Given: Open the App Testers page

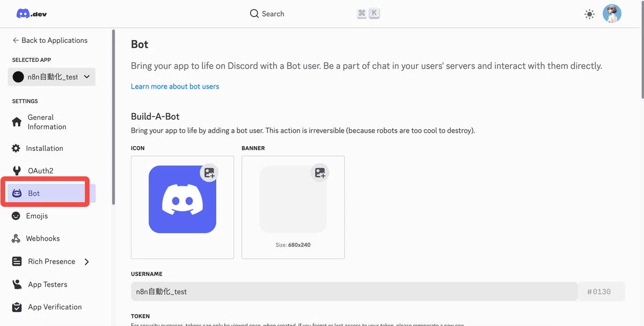Looking at the screenshot, I should click(x=52, y=285).
